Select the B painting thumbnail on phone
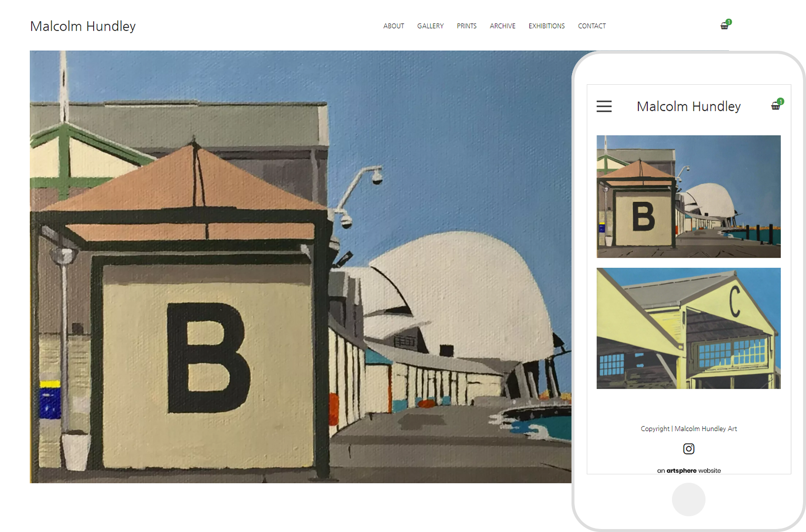Screen dimensions: 806x532 (688, 197)
